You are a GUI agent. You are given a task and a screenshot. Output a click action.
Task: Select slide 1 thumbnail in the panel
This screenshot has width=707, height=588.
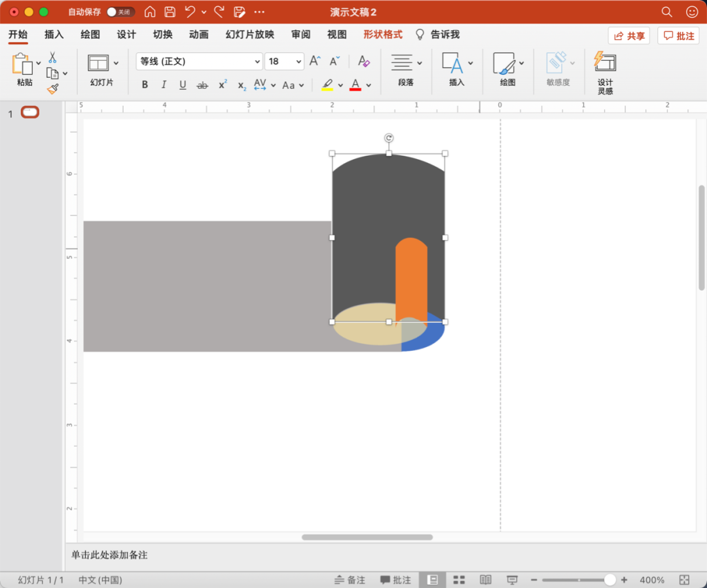coord(30,113)
